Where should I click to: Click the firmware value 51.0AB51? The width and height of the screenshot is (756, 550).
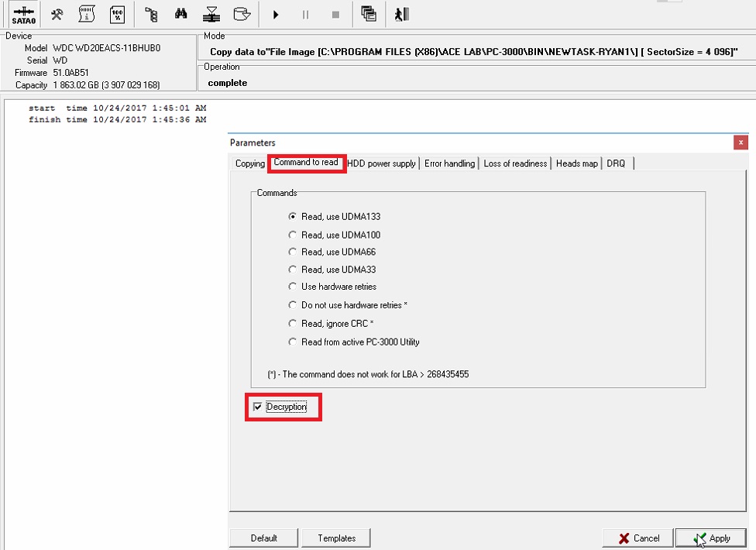[71, 73]
